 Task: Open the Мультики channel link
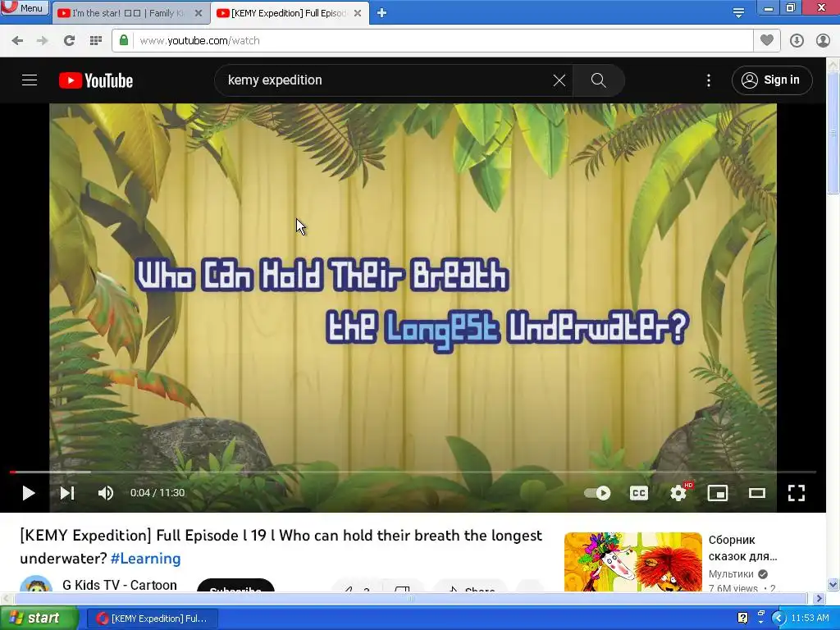(731, 573)
